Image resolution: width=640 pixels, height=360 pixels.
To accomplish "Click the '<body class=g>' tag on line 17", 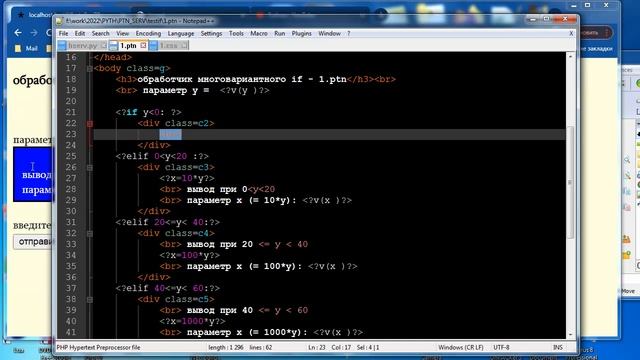I will pos(132,69).
